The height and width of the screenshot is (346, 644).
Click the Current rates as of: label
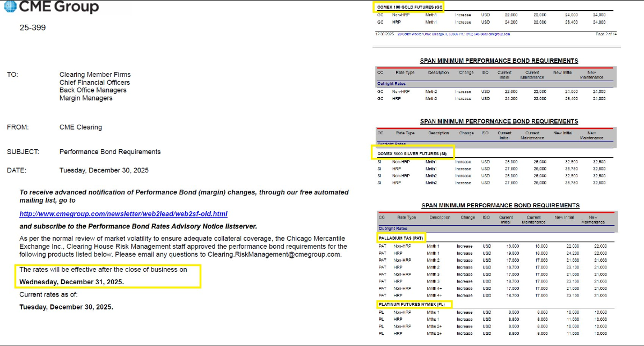pyautogui.click(x=48, y=294)
